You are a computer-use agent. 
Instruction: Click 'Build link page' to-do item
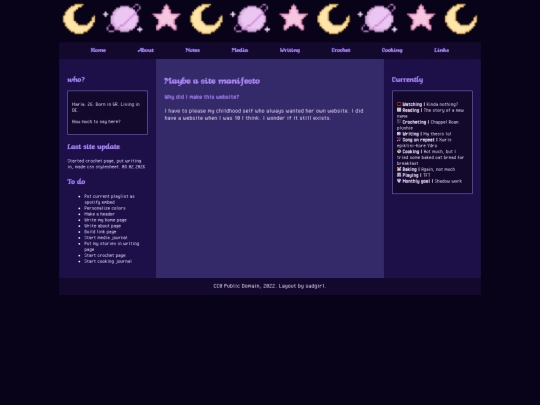pyautogui.click(x=100, y=232)
